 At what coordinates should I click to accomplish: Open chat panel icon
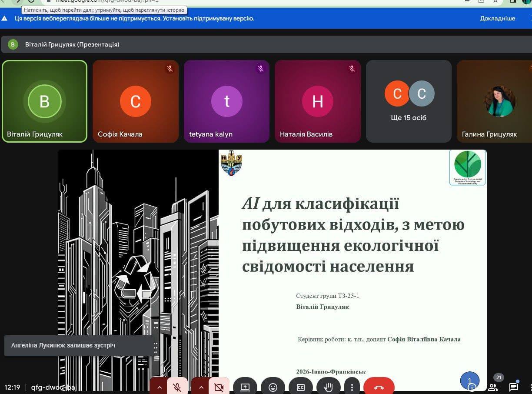(x=514, y=387)
